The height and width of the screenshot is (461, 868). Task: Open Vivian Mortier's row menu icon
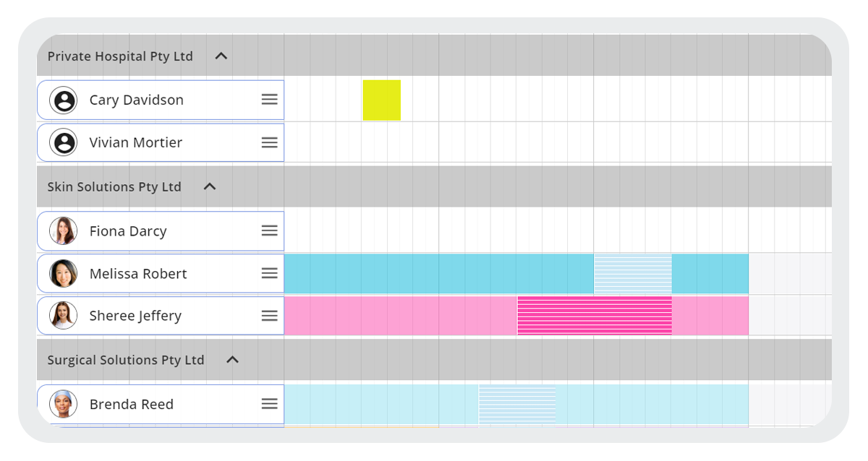click(269, 142)
